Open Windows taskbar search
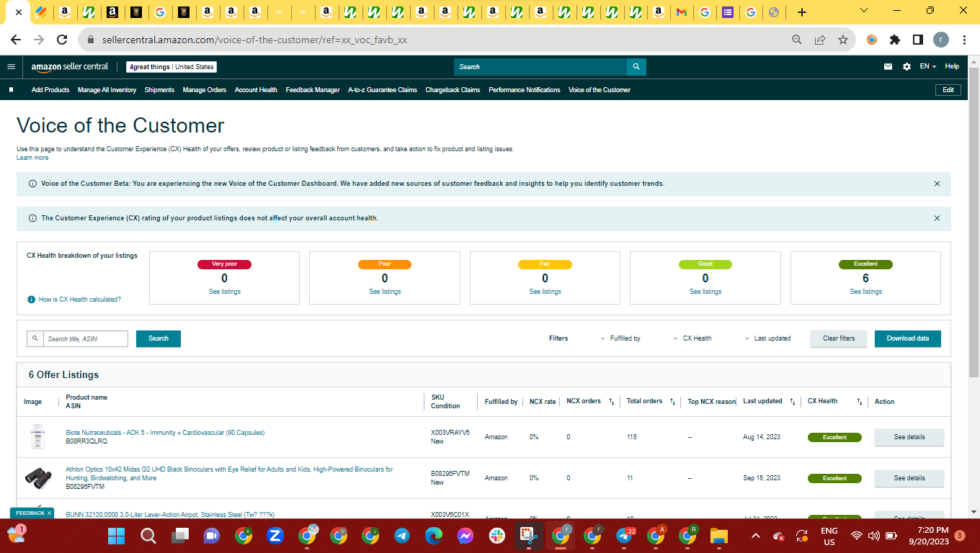The image size is (980, 553). (148, 536)
